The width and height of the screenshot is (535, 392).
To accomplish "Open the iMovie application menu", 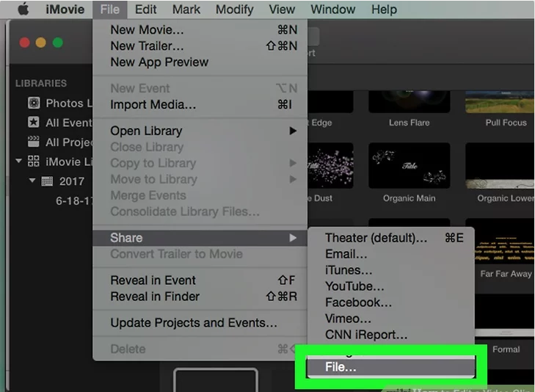I will click(x=65, y=10).
